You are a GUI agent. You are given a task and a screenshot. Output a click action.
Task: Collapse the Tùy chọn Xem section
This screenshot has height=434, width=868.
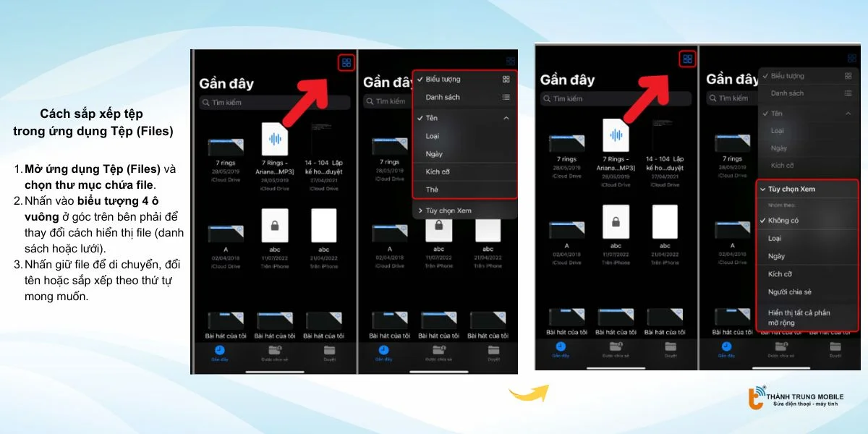[x=791, y=188]
